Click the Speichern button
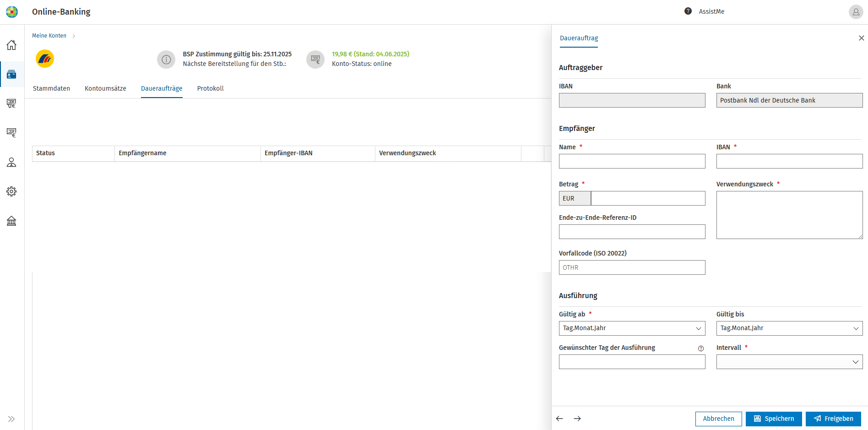 pyautogui.click(x=774, y=419)
